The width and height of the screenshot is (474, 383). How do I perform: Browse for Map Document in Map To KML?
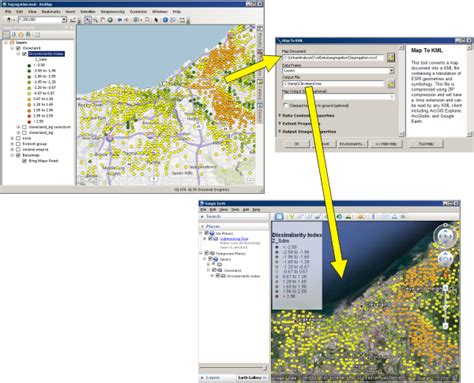391,57
